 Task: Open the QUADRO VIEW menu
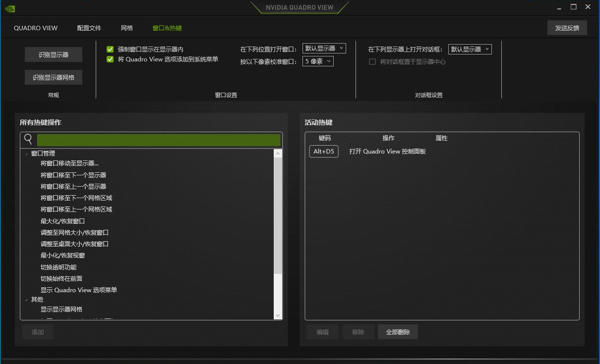coord(35,28)
